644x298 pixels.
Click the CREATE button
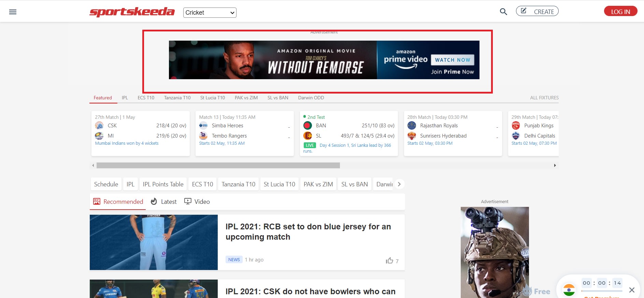tap(537, 11)
